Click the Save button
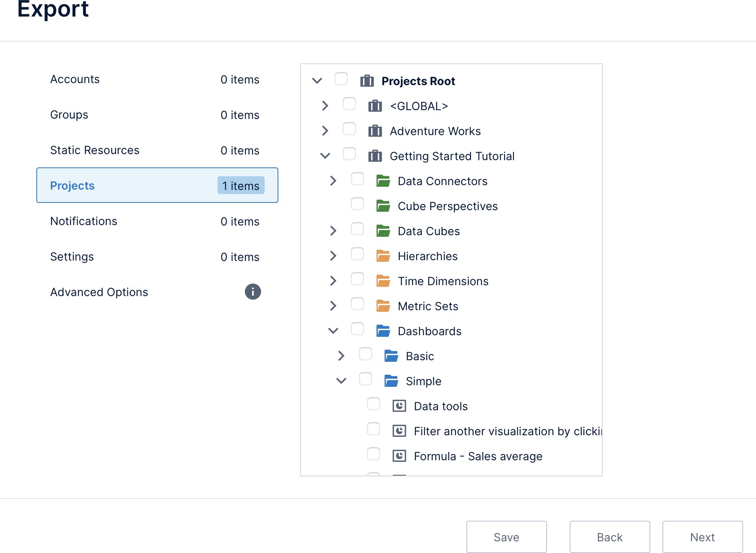The height and width of the screenshot is (553, 756). [x=506, y=537]
